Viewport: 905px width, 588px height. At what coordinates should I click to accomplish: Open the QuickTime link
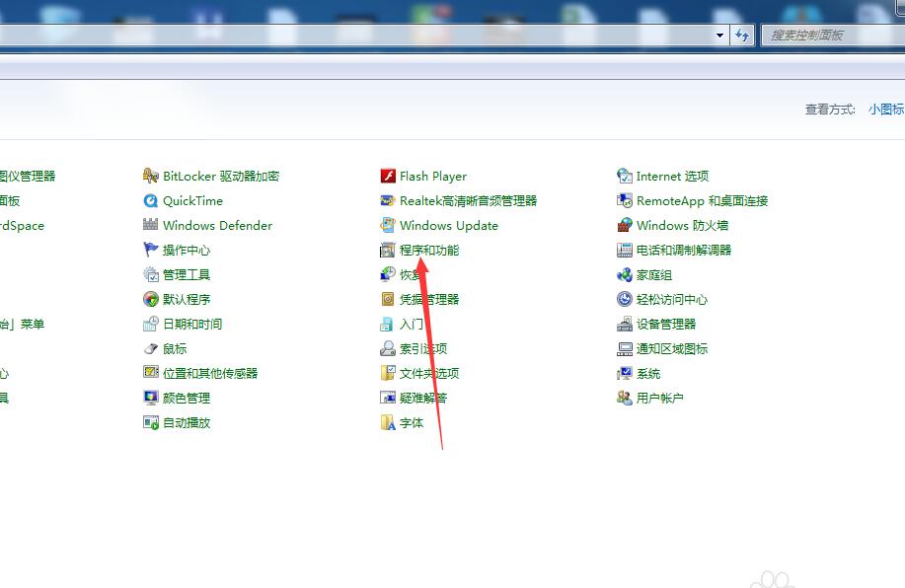(192, 201)
